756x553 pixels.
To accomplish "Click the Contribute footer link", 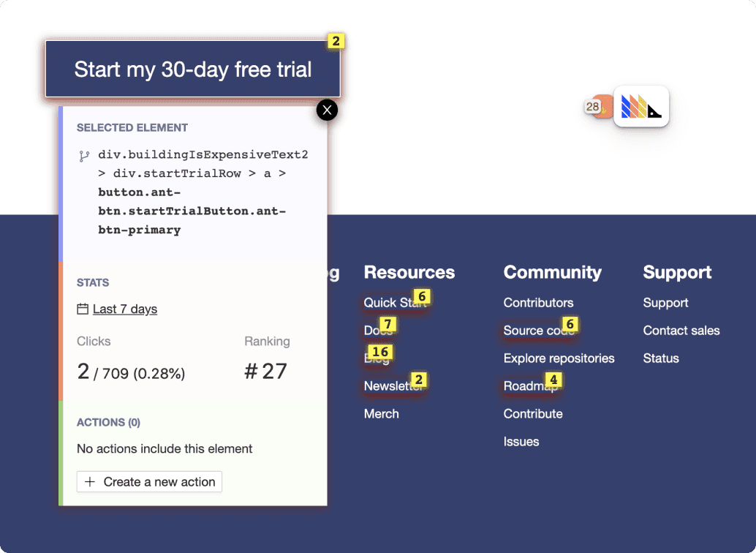I will (x=532, y=414).
